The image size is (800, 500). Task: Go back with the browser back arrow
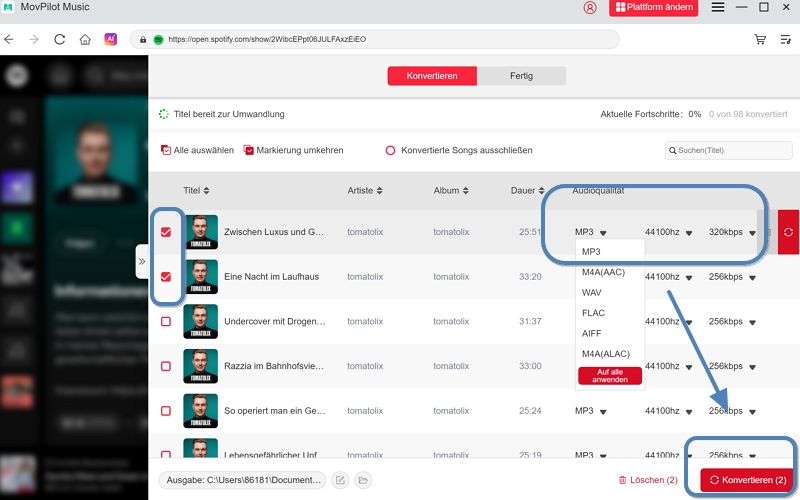[9, 39]
